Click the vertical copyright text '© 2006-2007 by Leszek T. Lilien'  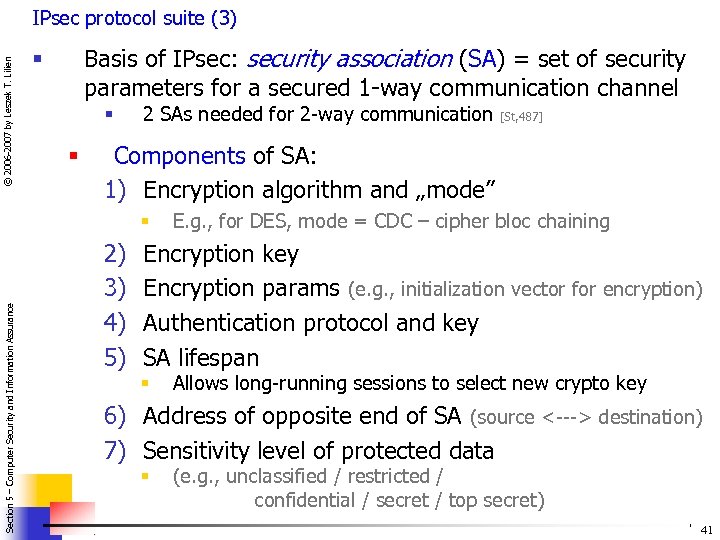tap(10, 122)
